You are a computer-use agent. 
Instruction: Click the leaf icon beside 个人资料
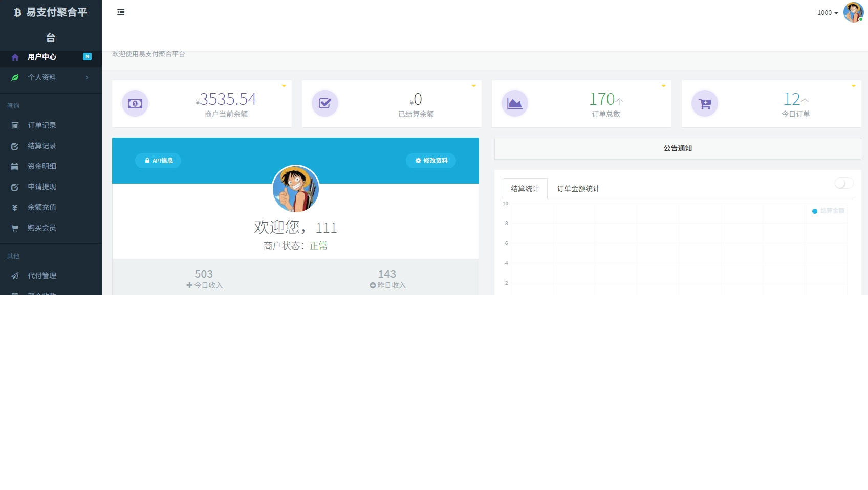[x=15, y=78]
